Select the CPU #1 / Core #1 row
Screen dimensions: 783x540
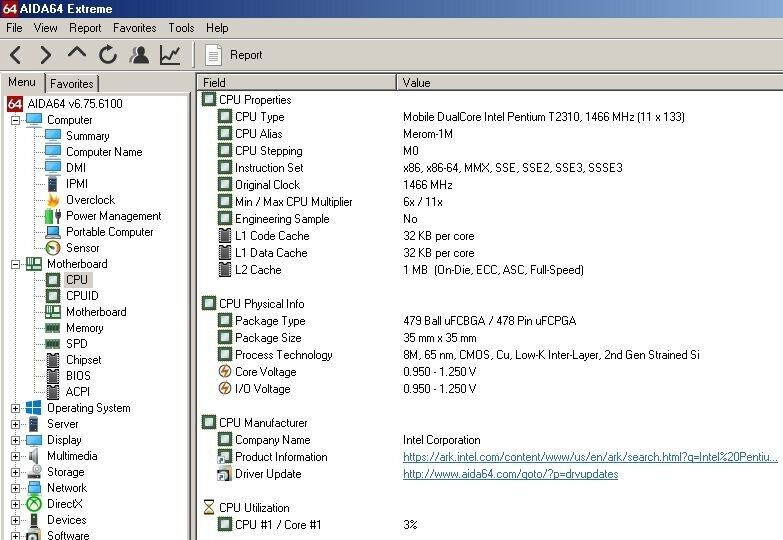[x=491, y=525]
